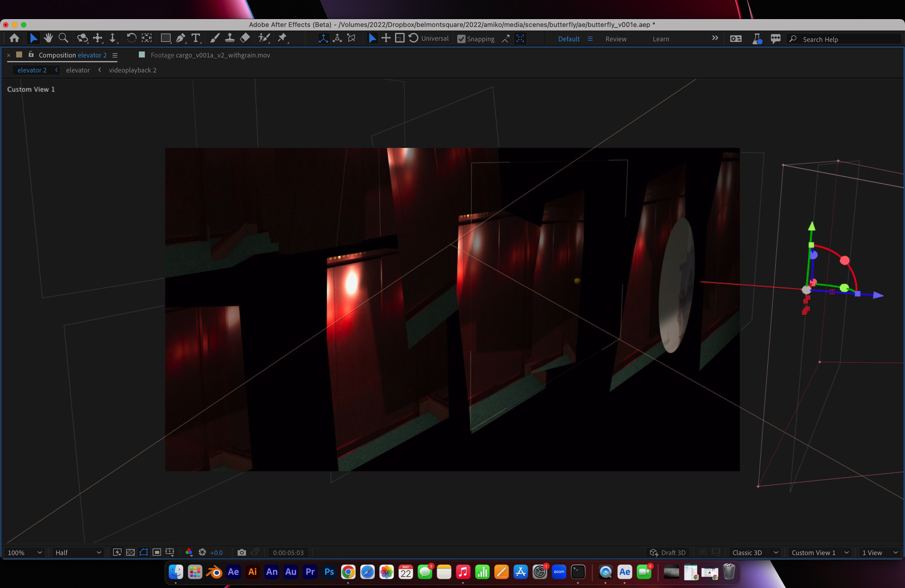
Task: Switch to the Footage cargo_v001a_v2_withgrain.mov tab
Action: tap(210, 55)
